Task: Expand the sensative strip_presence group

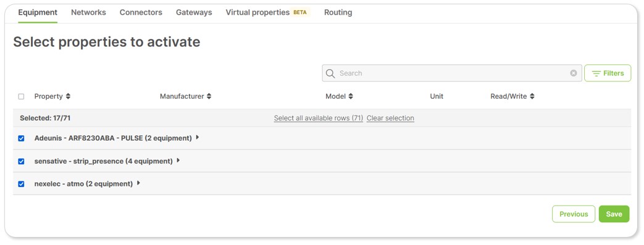Action: [x=178, y=161]
